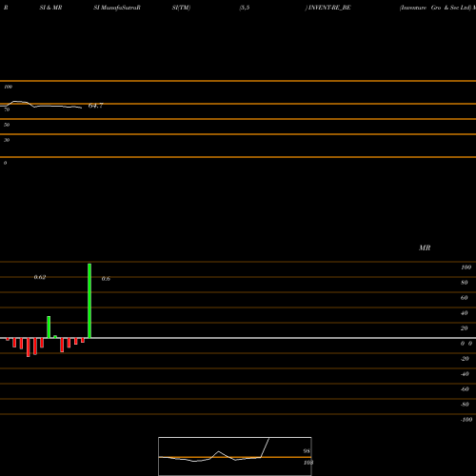476x476 pixels.
Task: Click the 103 value in the mini chart
Action: [x=308, y=463]
